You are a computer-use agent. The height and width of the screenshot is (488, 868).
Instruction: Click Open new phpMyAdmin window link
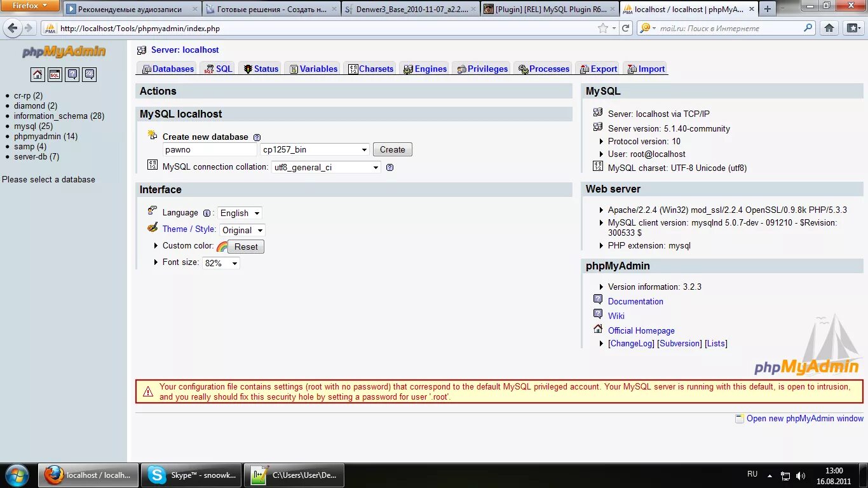(805, 418)
